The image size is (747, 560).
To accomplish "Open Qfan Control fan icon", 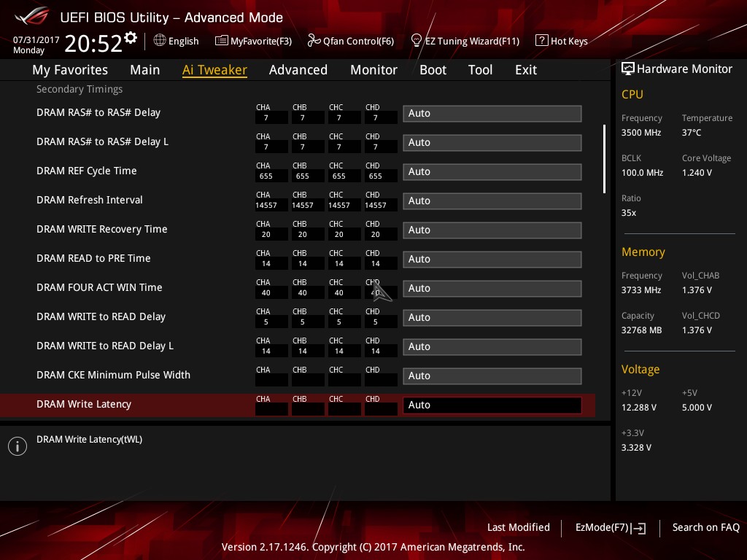I will pos(314,41).
